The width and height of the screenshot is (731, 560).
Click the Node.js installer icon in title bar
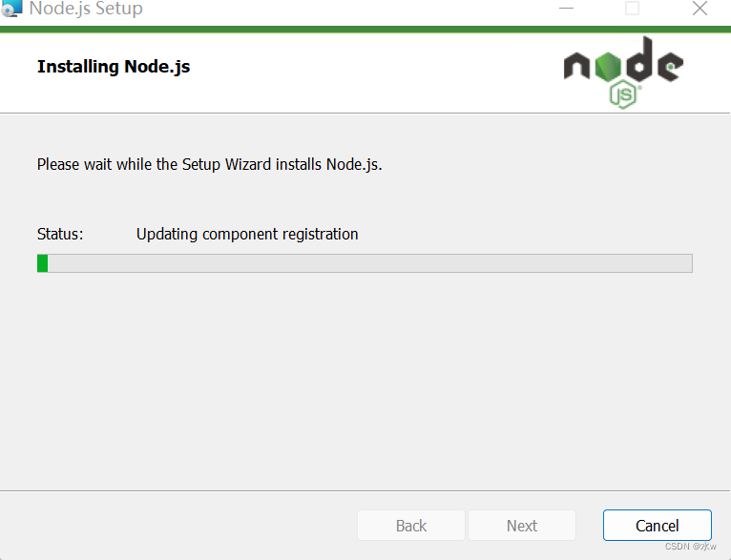(11, 9)
